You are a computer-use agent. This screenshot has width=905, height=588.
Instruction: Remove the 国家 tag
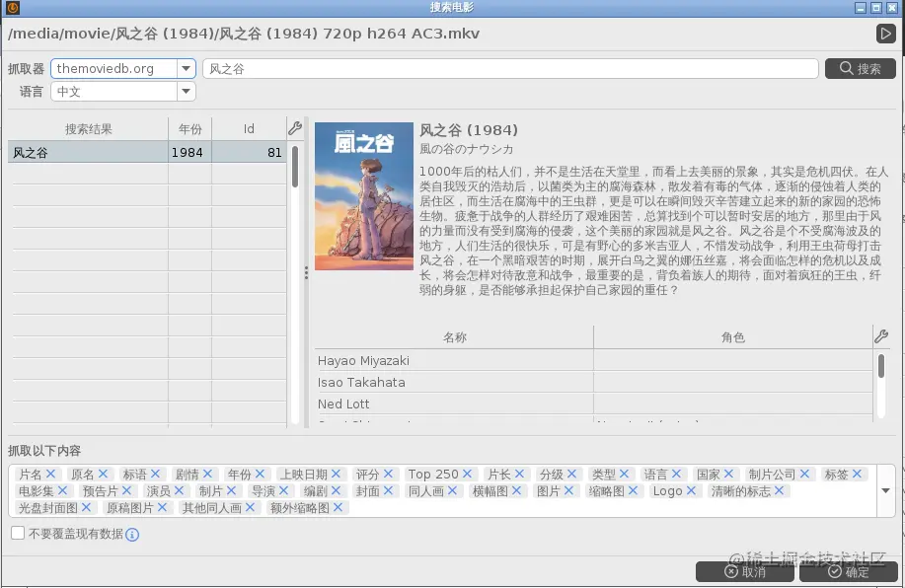[728, 474]
